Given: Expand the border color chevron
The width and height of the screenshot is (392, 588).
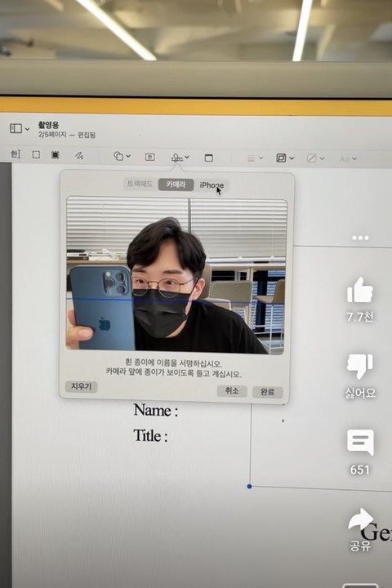Looking at the screenshot, I should pos(292,158).
